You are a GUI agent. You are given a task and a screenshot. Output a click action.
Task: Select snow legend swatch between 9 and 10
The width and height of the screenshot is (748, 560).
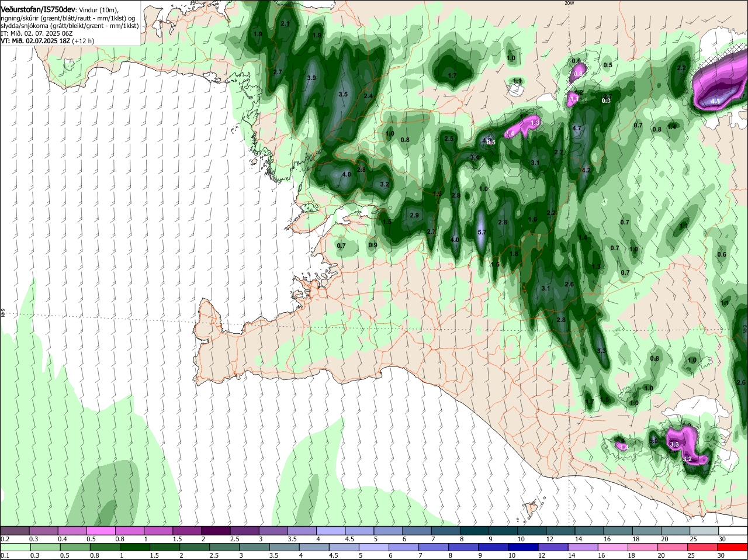pyautogui.click(x=503, y=530)
